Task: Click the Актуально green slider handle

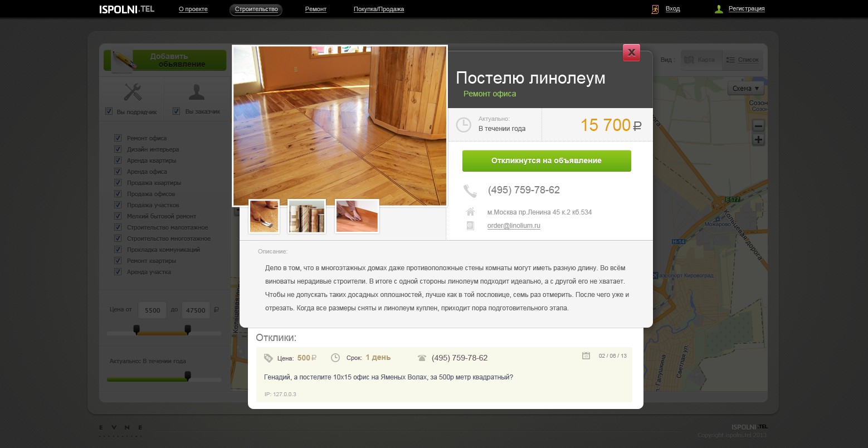Action: pos(188,376)
